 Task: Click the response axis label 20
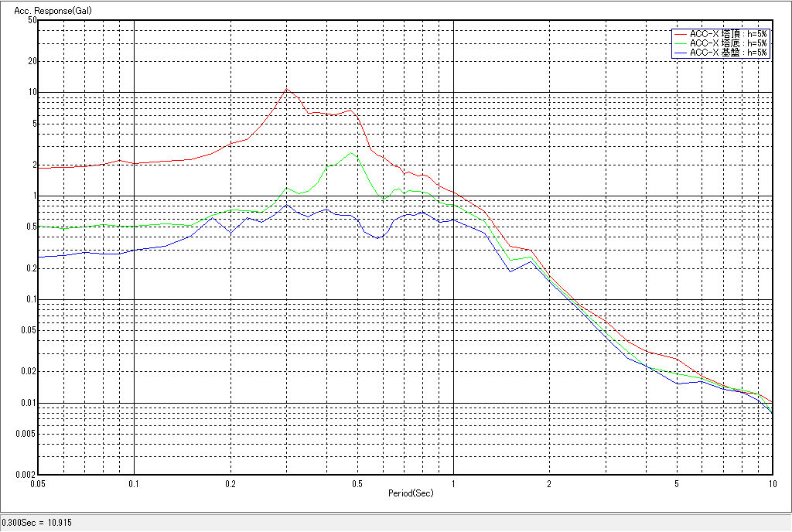click(32, 61)
